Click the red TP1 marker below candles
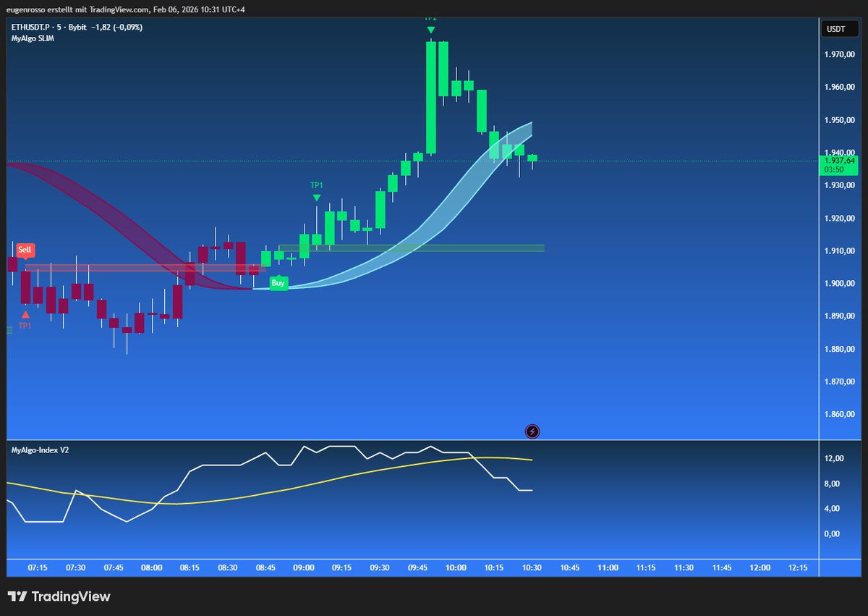Image resolution: width=868 pixels, height=616 pixels. pyautogui.click(x=25, y=320)
